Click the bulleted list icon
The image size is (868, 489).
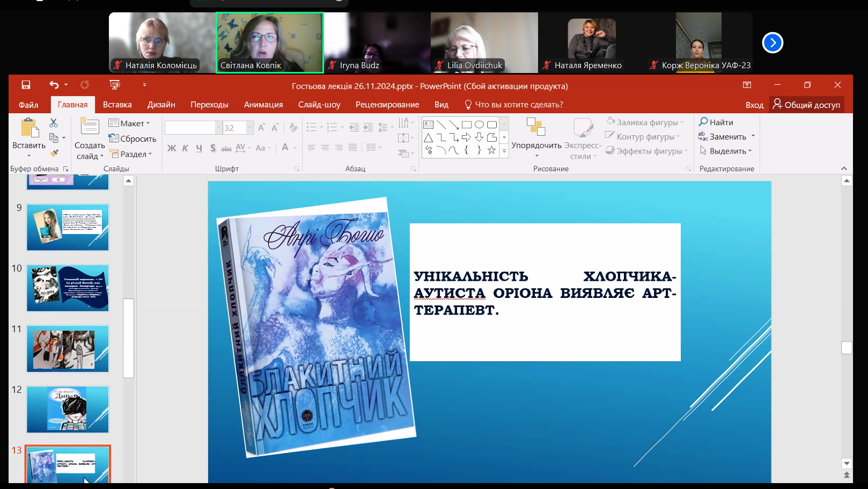click(x=312, y=127)
